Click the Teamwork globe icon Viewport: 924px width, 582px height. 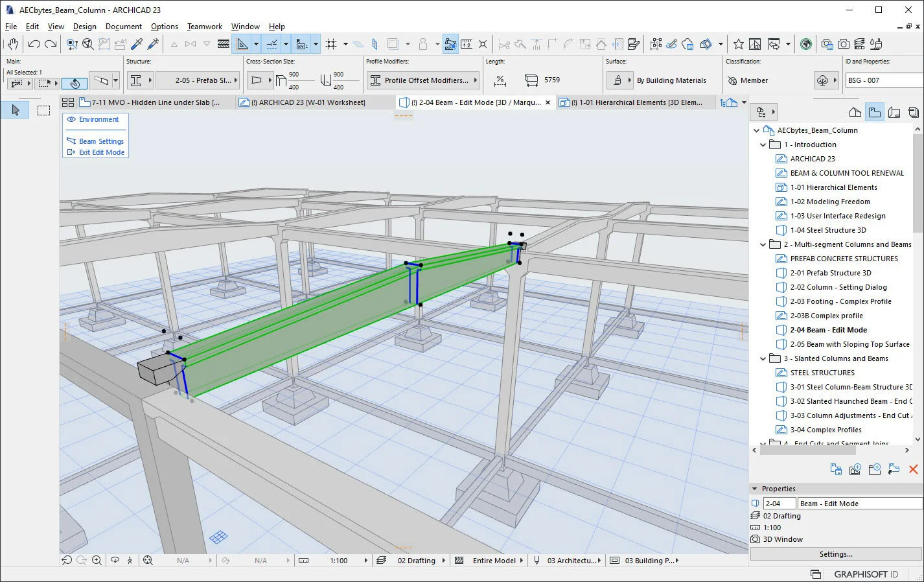coord(805,44)
